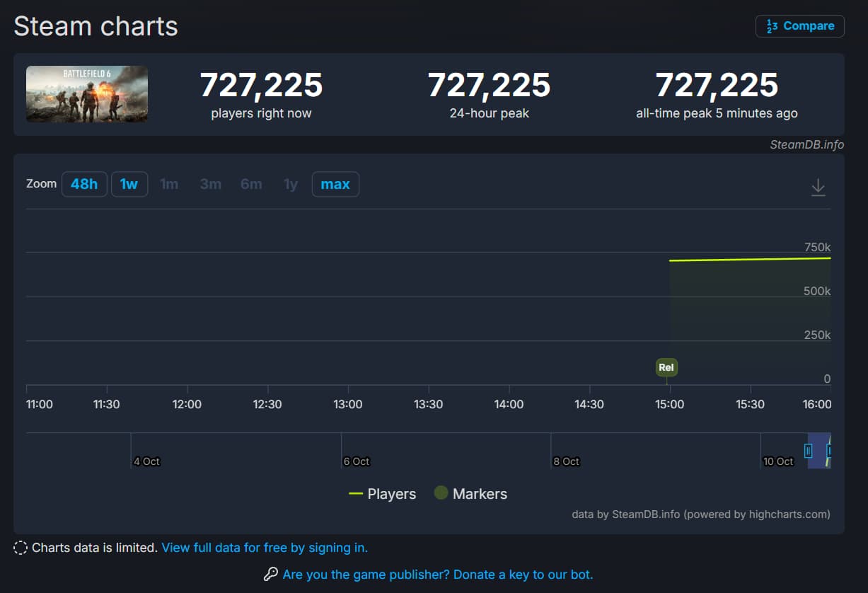This screenshot has height=593, width=868.
Task: Grab the left navigator range handle
Action: point(808,450)
